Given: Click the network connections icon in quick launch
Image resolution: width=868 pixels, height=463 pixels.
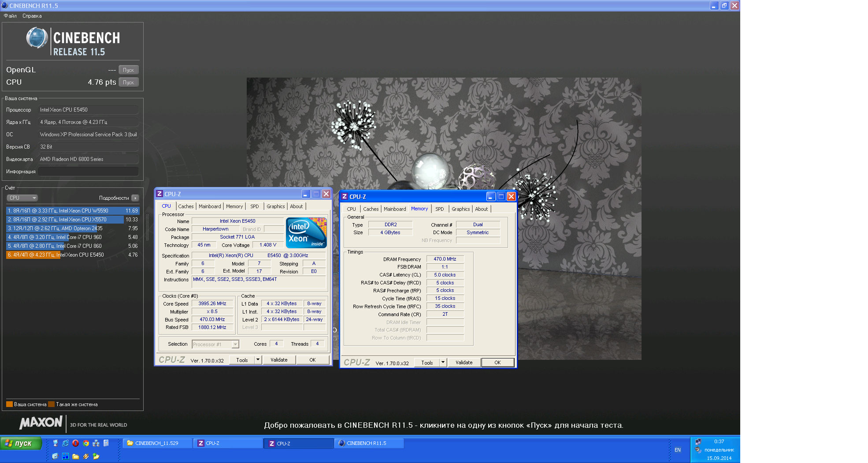Looking at the screenshot, I should click(x=96, y=443).
